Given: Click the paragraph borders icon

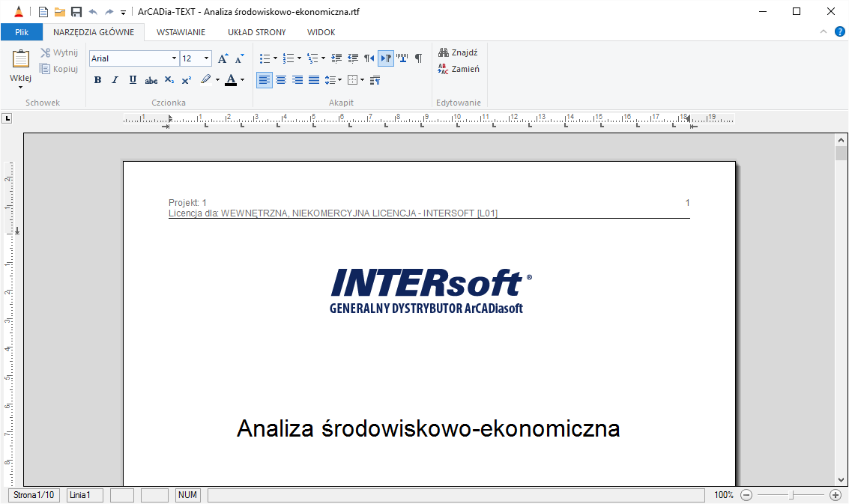Looking at the screenshot, I should [352, 80].
